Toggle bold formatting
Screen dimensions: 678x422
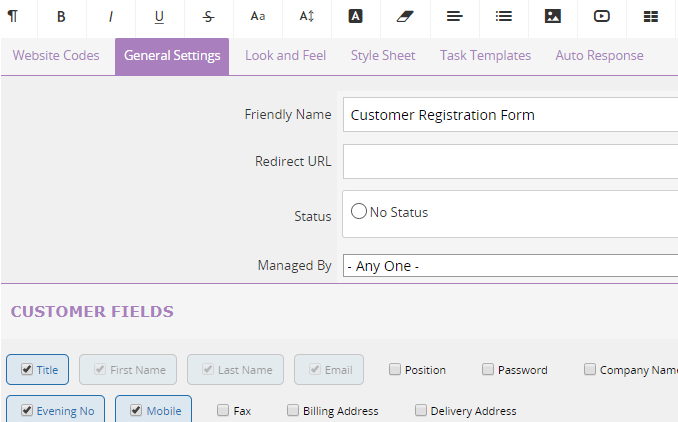61,16
